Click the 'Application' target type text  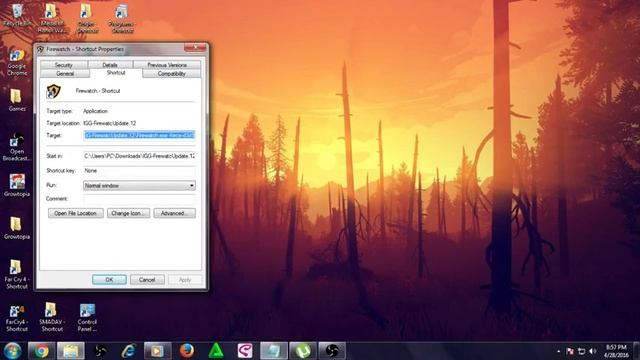click(x=96, y=111)
